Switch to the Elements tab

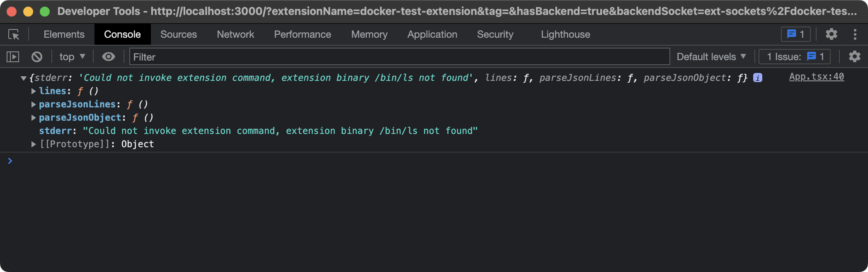(x=64, y=34)
